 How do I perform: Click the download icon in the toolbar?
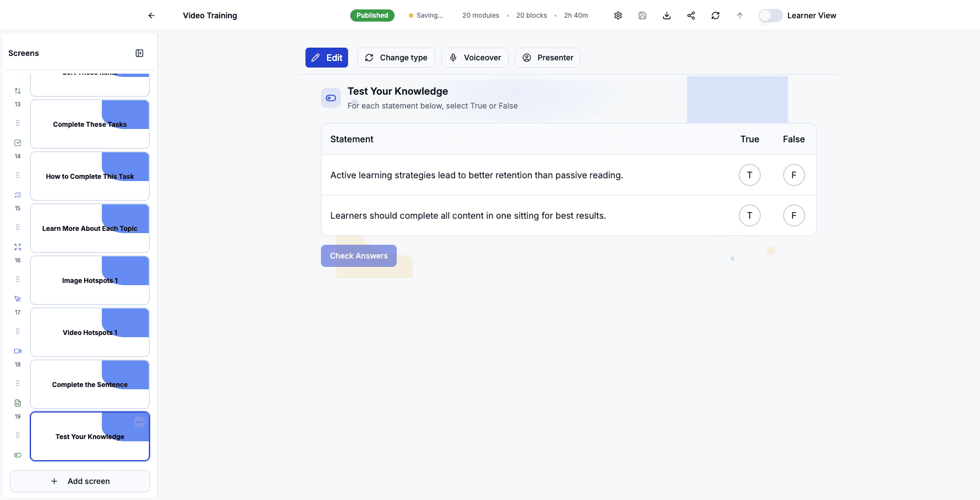point(667,16)
